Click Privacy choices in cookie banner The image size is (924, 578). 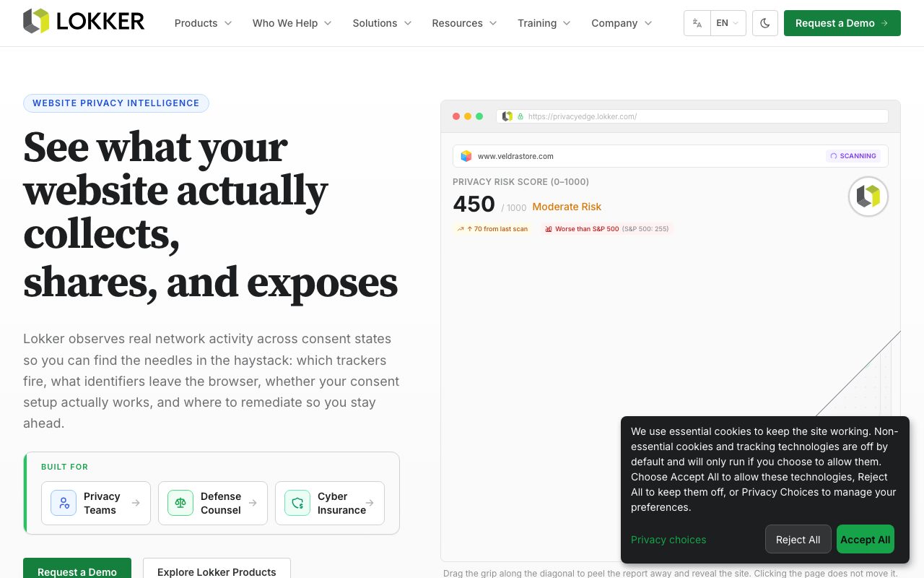pyautogui.click(x=668, y=540)
